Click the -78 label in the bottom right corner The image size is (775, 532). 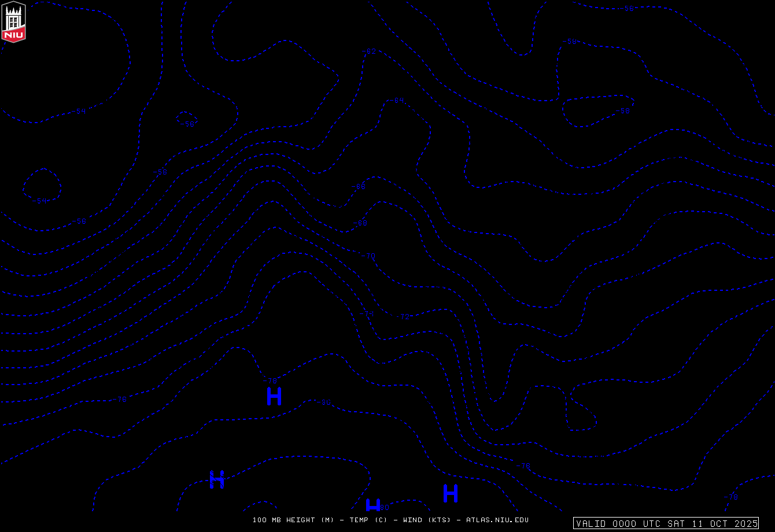pos(731,497)
